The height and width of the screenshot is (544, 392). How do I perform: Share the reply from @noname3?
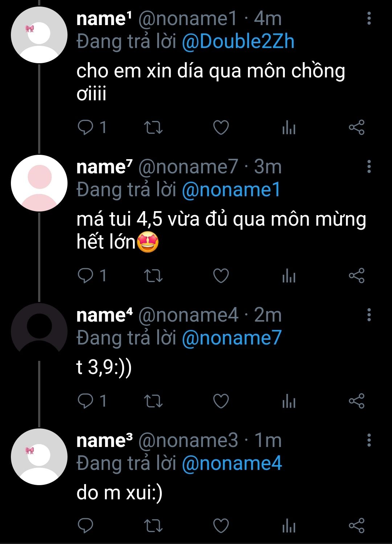[356, 526]
